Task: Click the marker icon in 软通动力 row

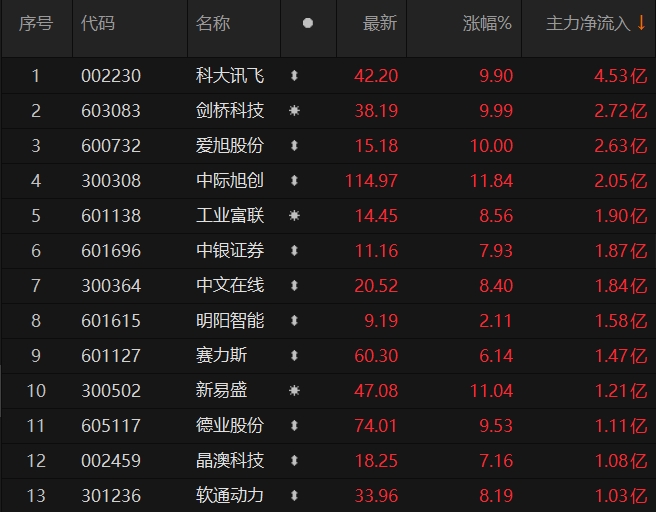Action: click(294, 496)
